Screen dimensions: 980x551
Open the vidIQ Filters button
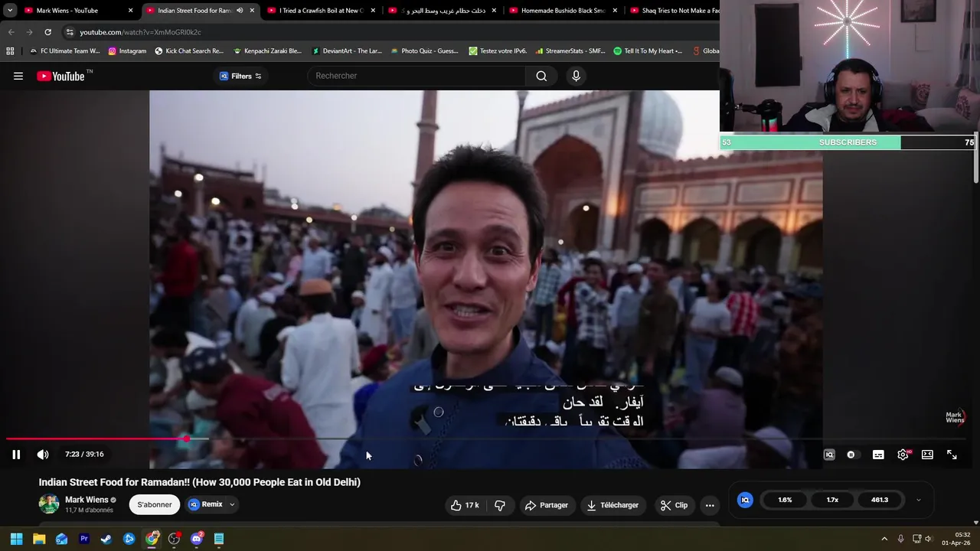240,76
